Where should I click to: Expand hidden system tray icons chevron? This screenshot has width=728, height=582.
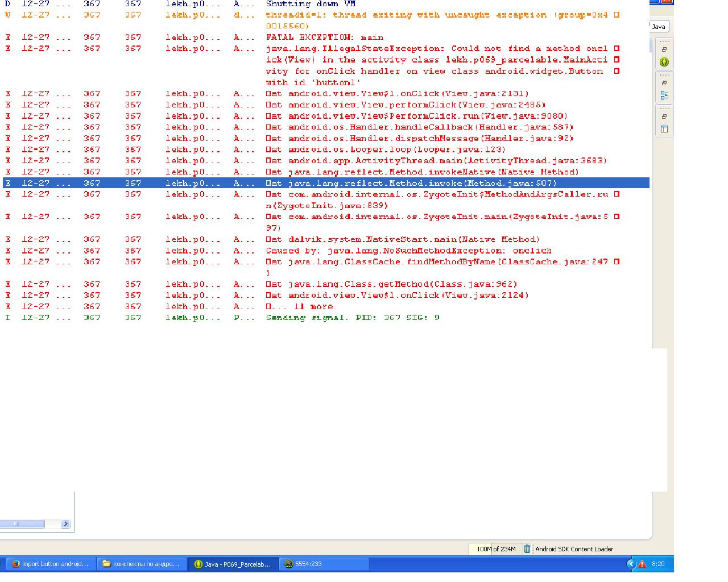coord(631,564)
